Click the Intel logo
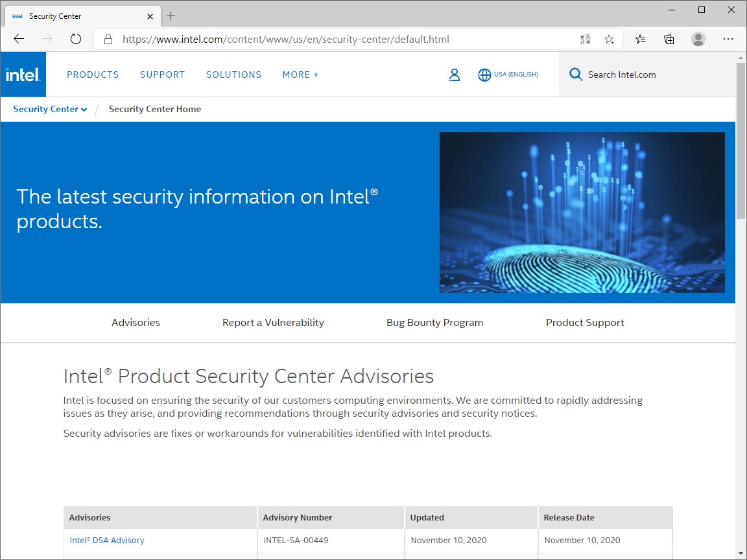 (23, 74)
